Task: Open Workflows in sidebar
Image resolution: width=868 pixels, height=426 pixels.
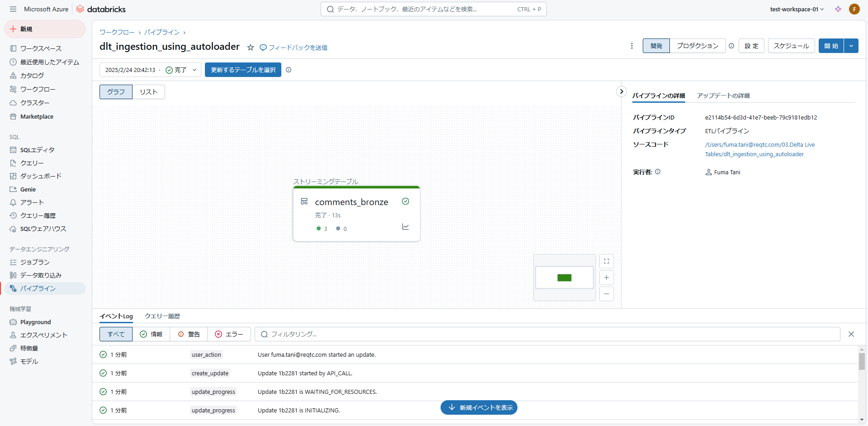Action: [x=44, y=89]
